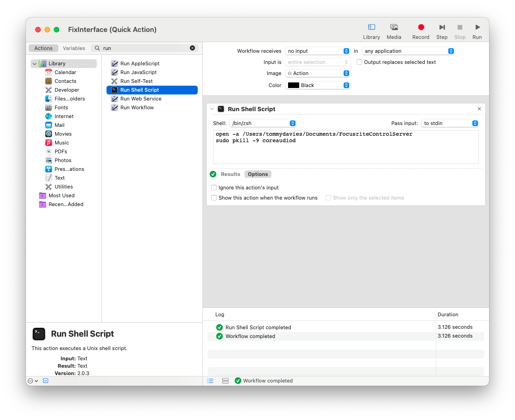Click in the shell script text area
Screen dimensions: 515x420
coord(346,147)
